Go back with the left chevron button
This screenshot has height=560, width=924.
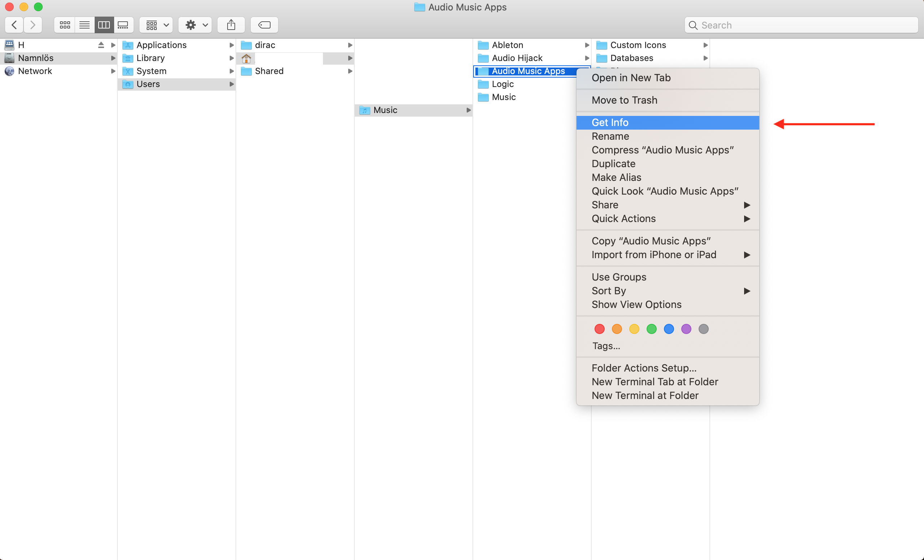click(x=14, y=25)
